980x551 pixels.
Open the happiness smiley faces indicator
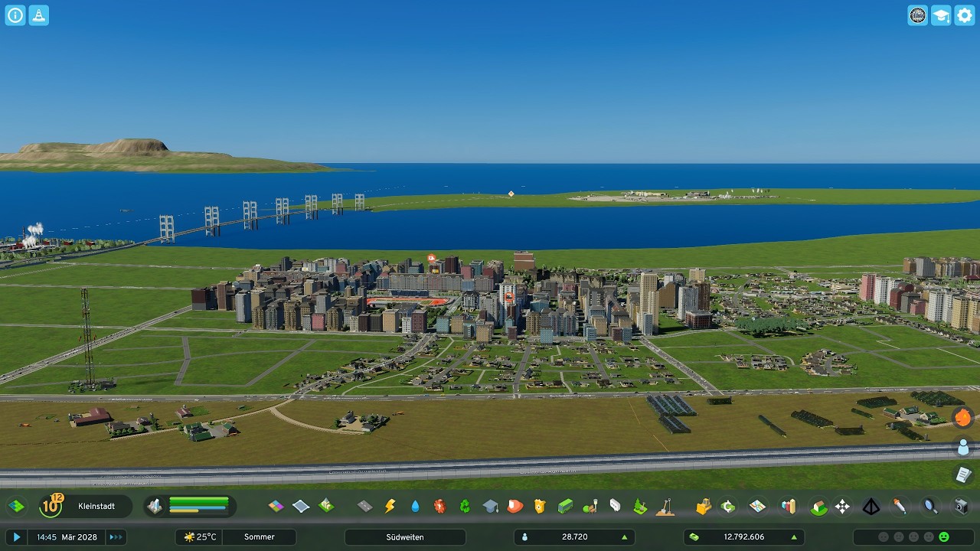913,537
